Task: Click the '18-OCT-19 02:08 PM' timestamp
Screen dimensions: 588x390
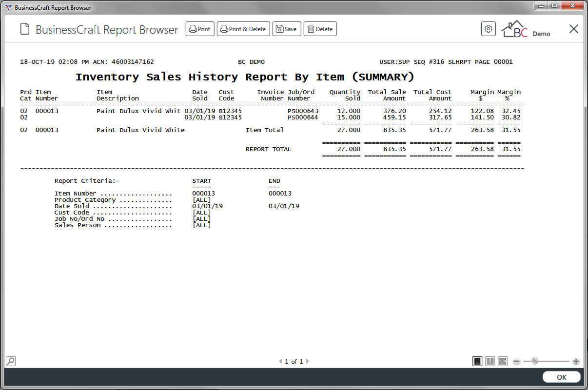Action: [x=55, y=62]
